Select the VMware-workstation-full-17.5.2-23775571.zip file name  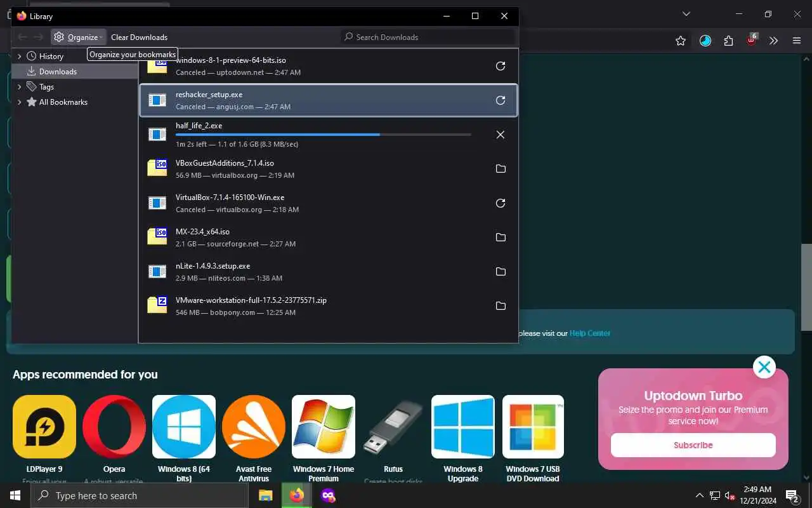(x=251, y=300)
